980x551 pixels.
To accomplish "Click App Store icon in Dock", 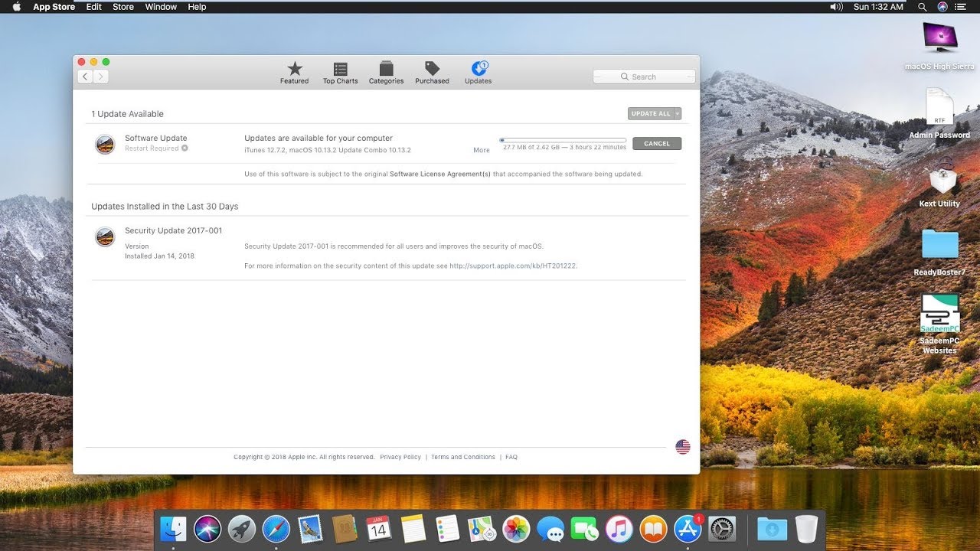I will click(688, 529).
